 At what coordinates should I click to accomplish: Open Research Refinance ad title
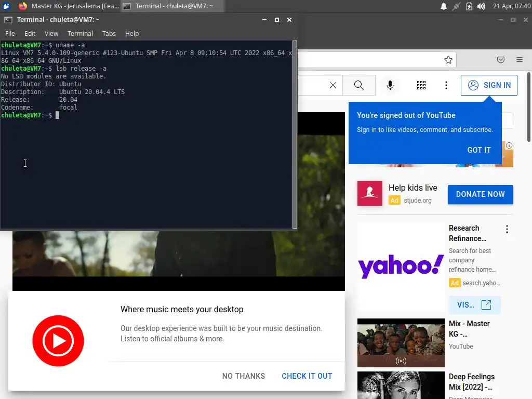tap(467, 233)
